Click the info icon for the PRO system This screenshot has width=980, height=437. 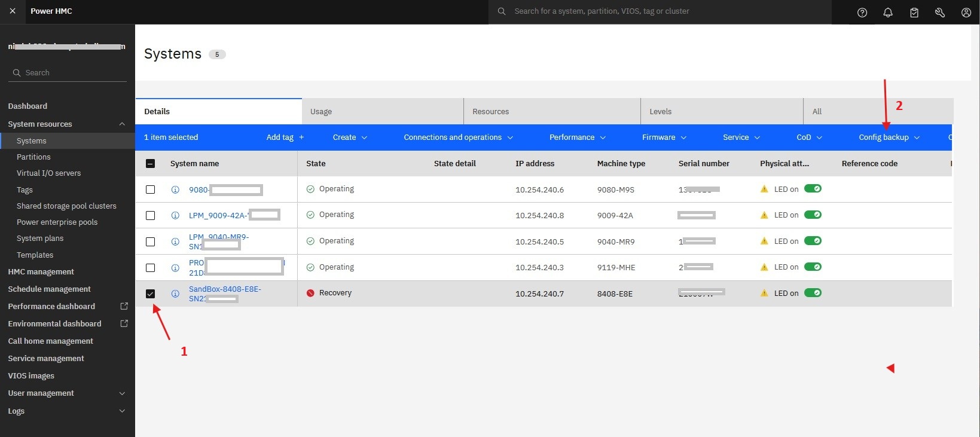pyautogui.click(x=175, y=268)
